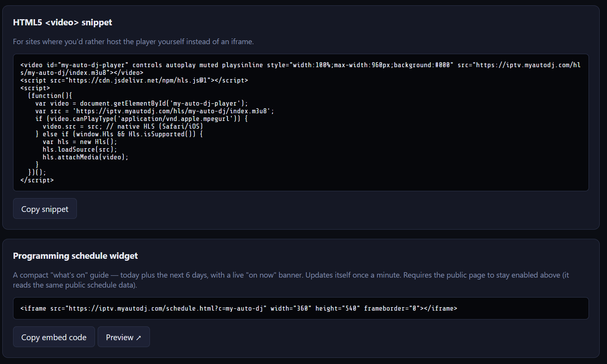The height and width of the screenshot is (364, 607).
Task: Click the hls.js CDN script source line
Action: (134, 80)
